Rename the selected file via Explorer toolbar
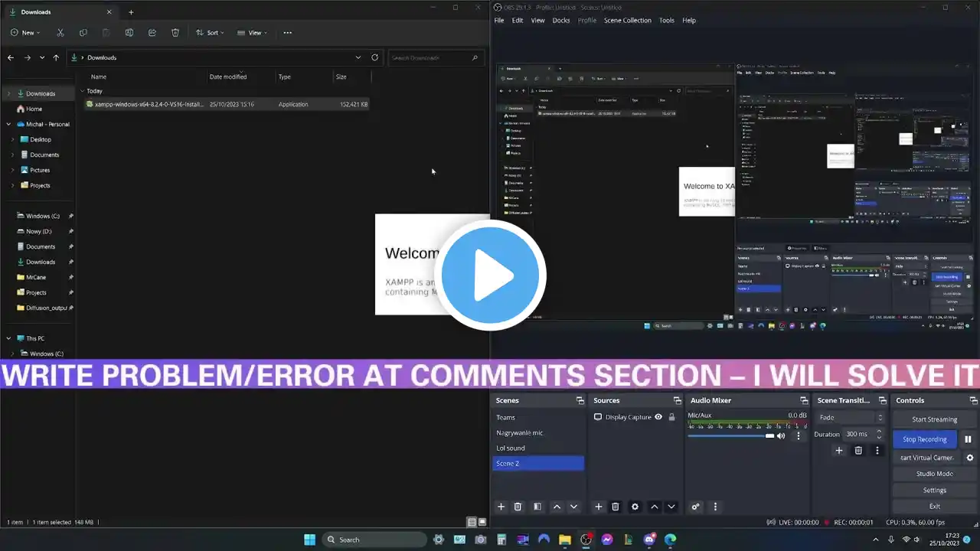The height and width of the screenshot is (551, 980). point(129,33)
